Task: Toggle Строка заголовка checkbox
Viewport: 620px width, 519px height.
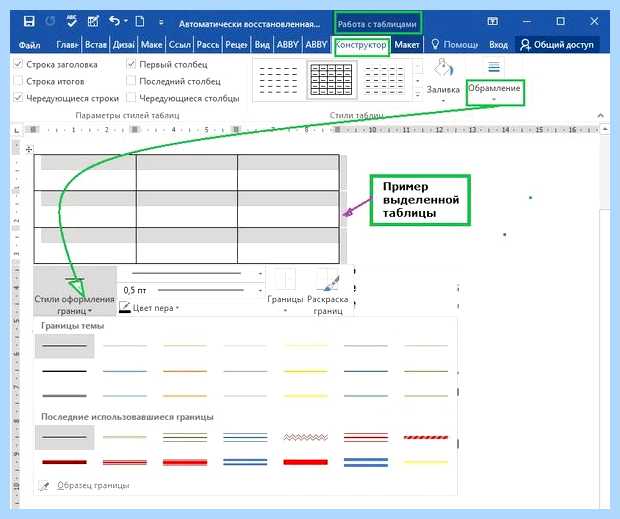Action: click(x=18, y=64)
